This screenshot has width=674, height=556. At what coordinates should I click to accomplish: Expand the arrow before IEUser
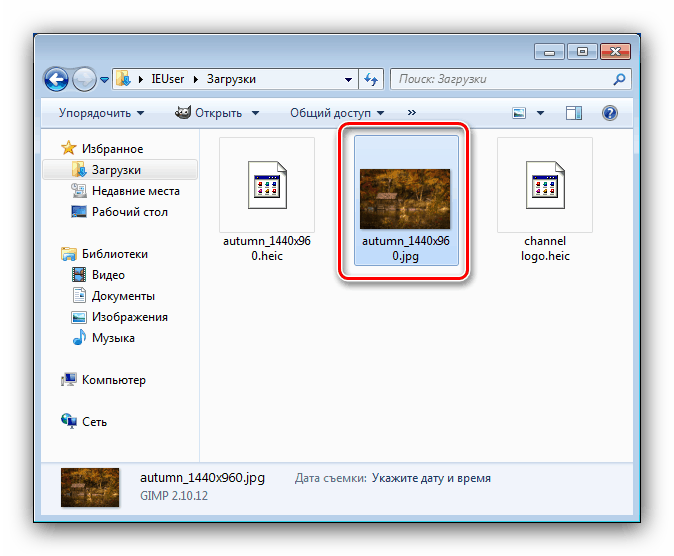(141, 79)
